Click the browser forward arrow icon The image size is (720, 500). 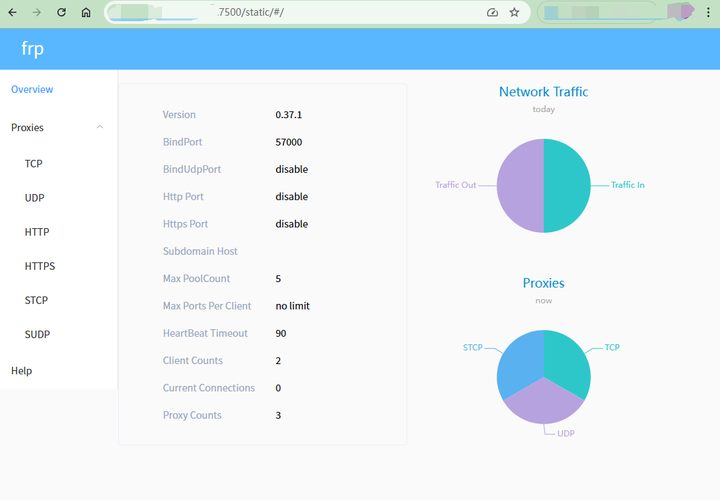[x=37, y=12]
